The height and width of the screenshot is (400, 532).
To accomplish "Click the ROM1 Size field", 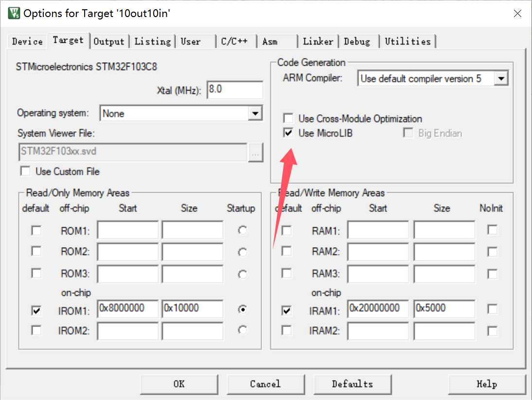I will pos(193,230).
